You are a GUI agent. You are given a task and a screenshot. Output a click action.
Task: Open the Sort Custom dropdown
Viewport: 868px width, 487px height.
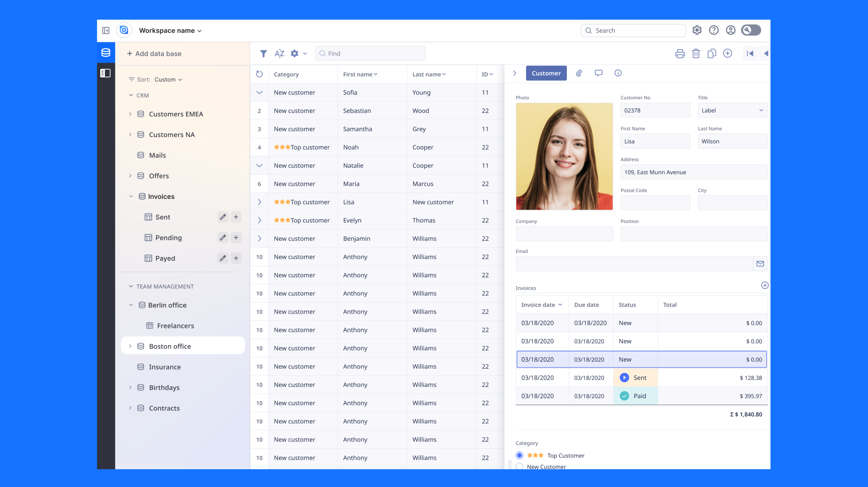click(x=168, y=79)
